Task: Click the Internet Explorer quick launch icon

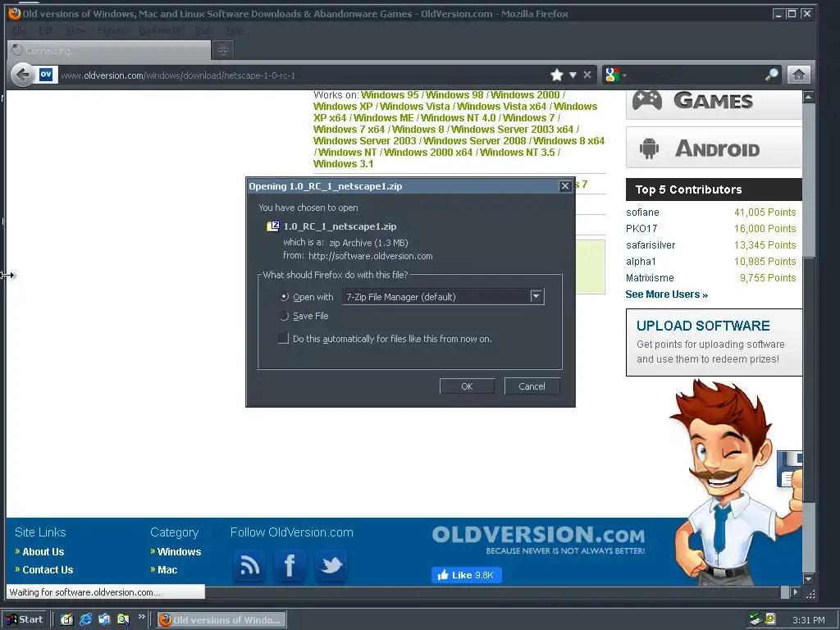Action: click(x=85, y=619)
